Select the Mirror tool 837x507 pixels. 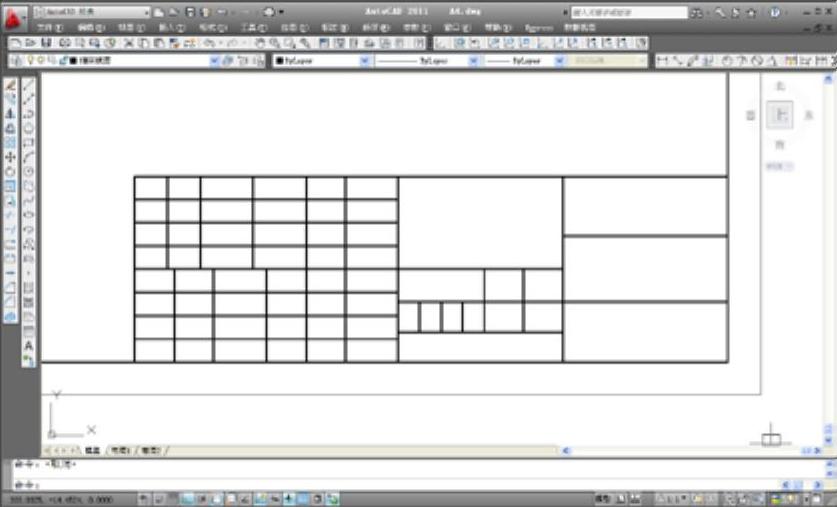(10, 114)
